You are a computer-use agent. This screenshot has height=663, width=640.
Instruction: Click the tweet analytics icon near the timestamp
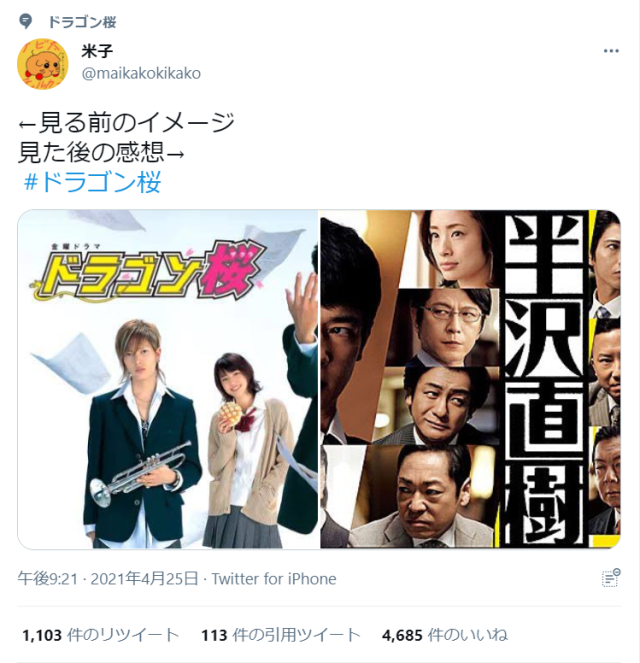click(610, 578)
